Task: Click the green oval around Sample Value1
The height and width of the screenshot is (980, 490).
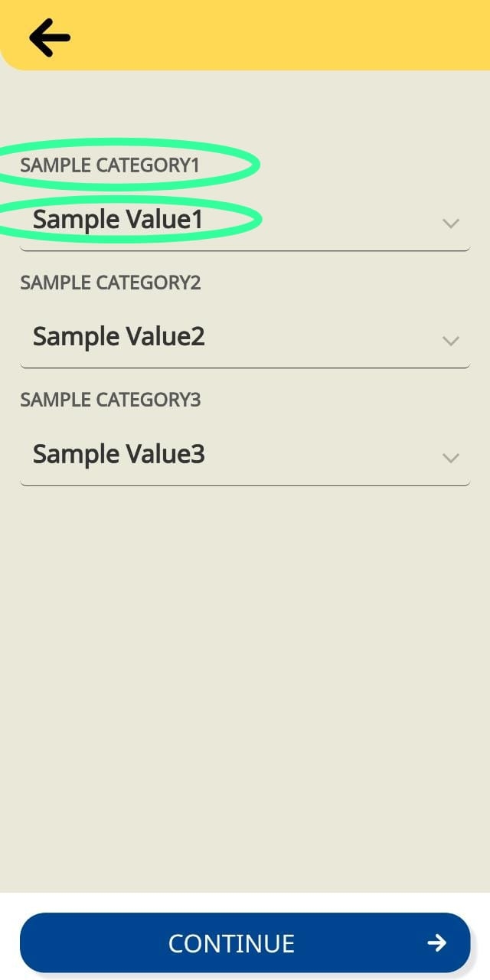Action: pos(259,220)
